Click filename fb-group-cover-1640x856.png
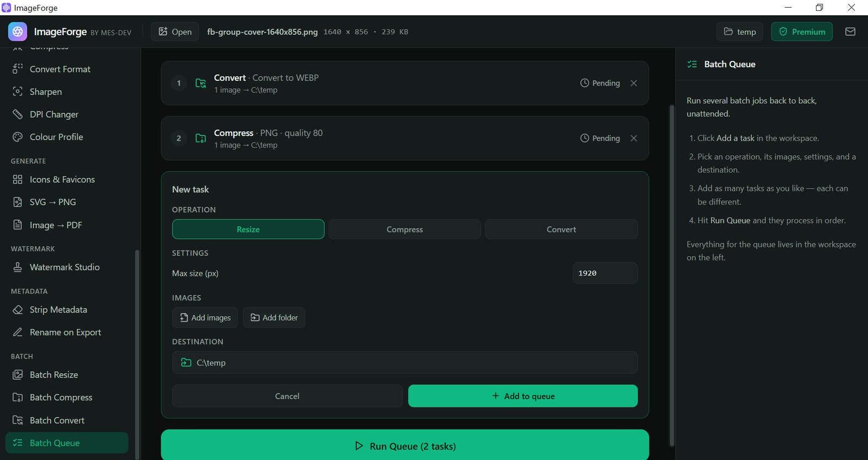 (263, 31)
